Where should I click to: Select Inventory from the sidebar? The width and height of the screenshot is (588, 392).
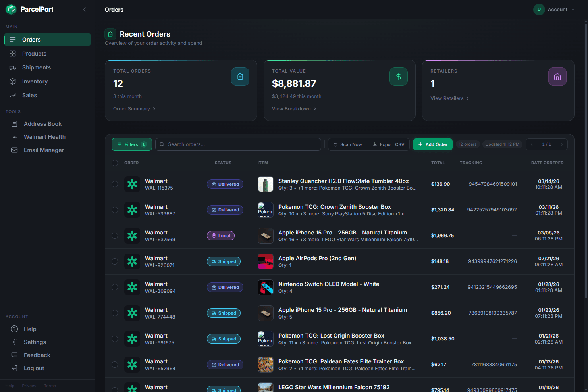coord(34,81)
